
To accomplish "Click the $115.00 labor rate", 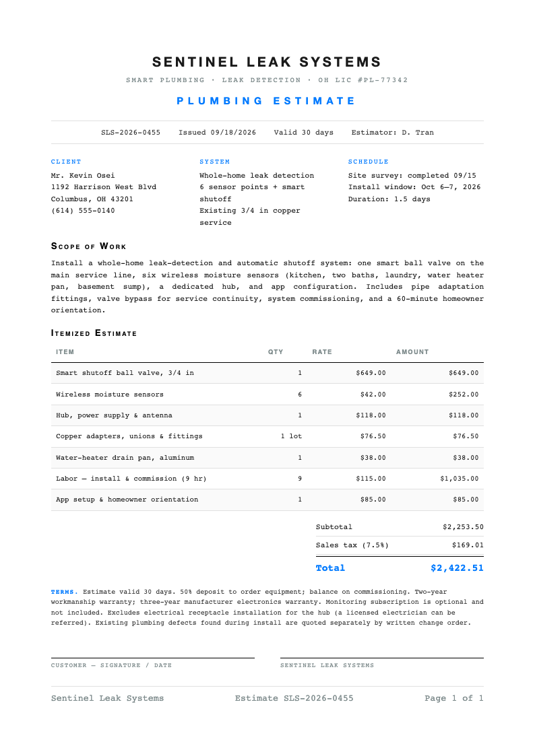I will click(x=371, y=479).
